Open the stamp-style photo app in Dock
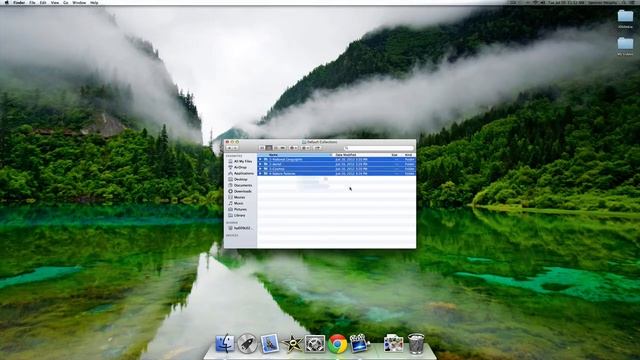Screen dimensions: 640x360 [x=270, y=343]
